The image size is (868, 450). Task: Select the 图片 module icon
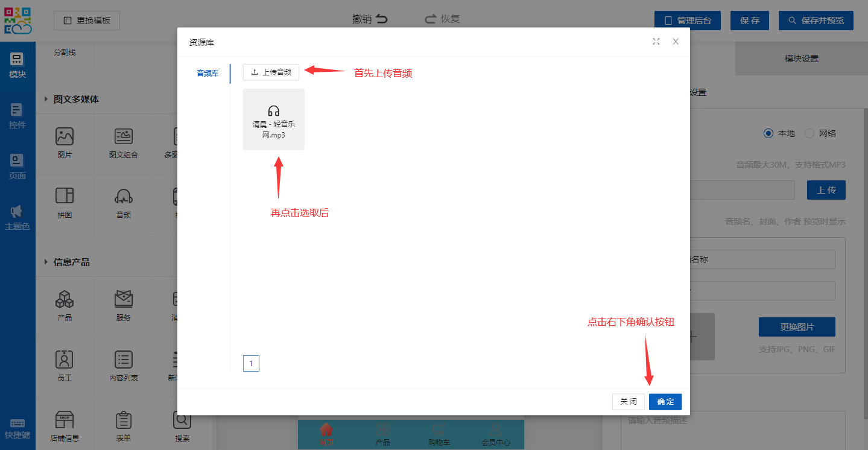click(65, 143)
